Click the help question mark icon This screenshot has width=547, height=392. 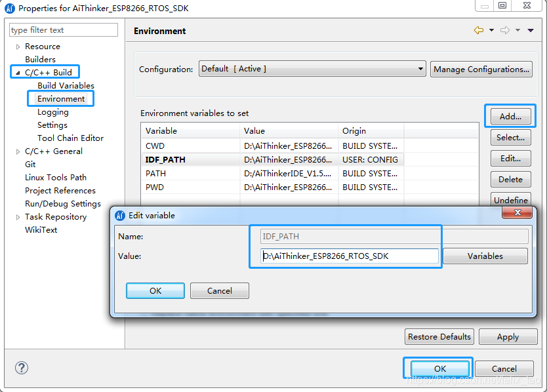click(x=22, y=368)
